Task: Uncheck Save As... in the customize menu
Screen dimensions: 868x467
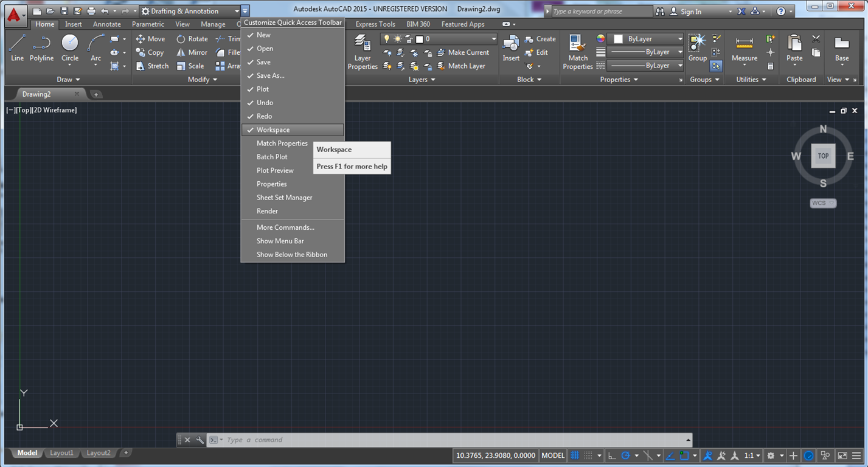Action: [293, 75]
